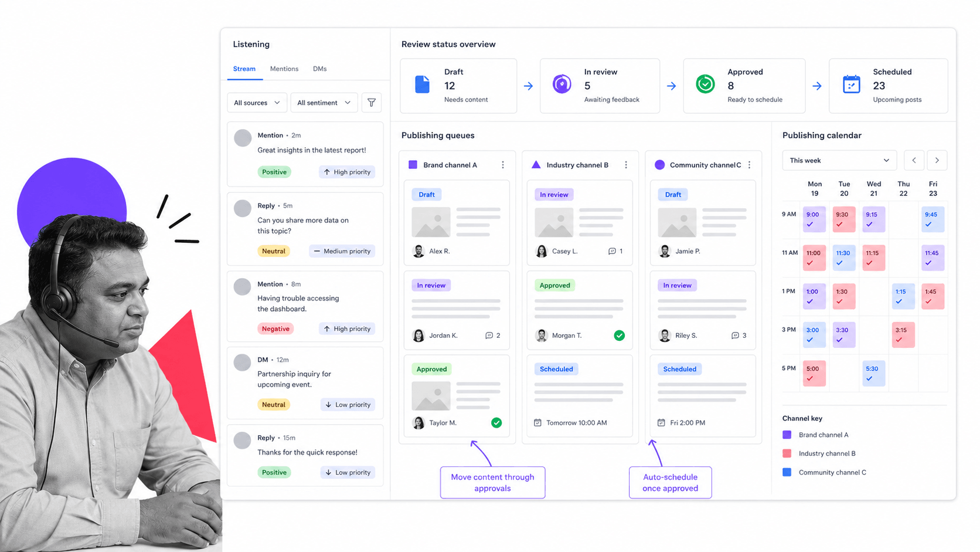The width and height of the screenshot is (980, 552).
Task: Click the purple square Brand channel A icon
Action: point(413,165)
